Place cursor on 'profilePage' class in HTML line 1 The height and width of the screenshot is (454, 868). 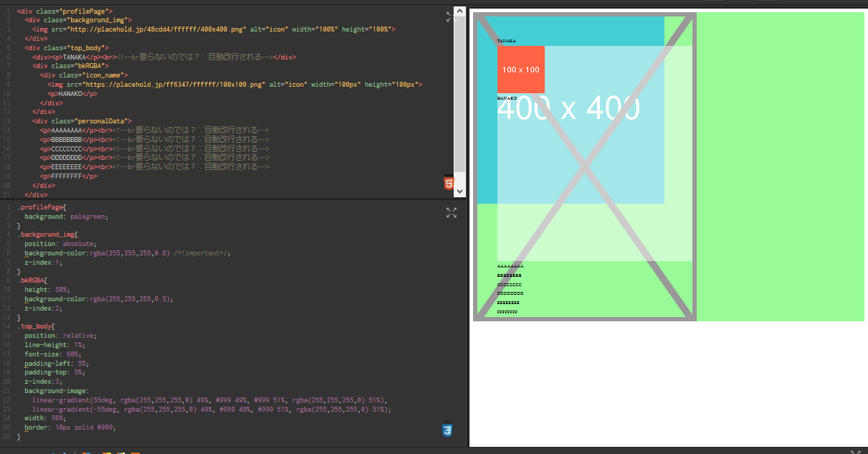(82, 11)
